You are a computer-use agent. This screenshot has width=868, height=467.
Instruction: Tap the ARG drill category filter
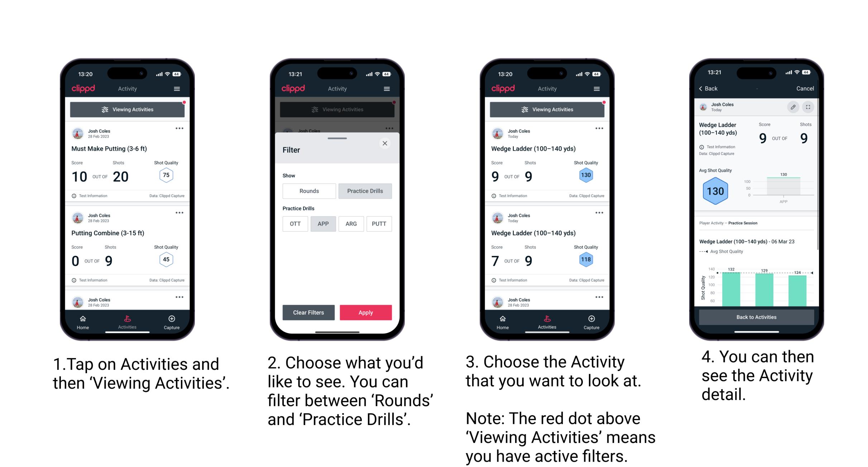coord(351,223)
